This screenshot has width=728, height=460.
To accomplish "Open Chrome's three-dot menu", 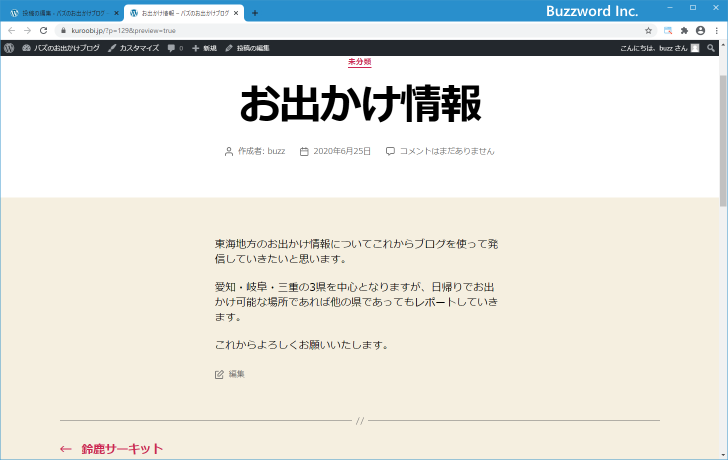I will pos(716,31).
